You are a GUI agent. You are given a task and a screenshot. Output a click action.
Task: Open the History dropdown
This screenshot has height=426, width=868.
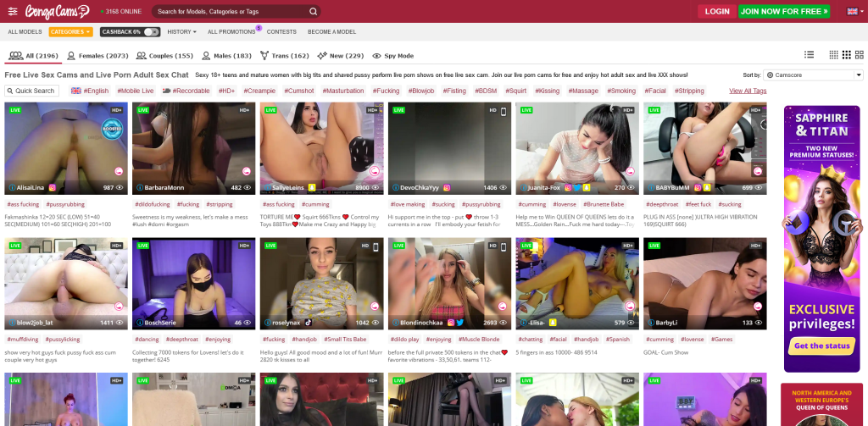point(181,32)
